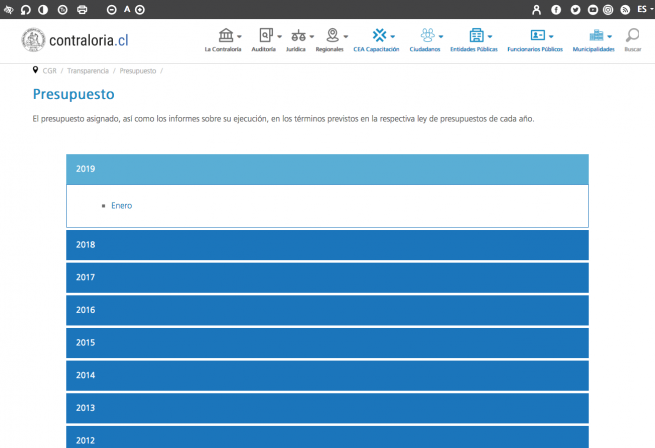The width and height of the screenshot is (655, 448).
Task: Expand the 2015 accordion row
Action: coord(327,343)
